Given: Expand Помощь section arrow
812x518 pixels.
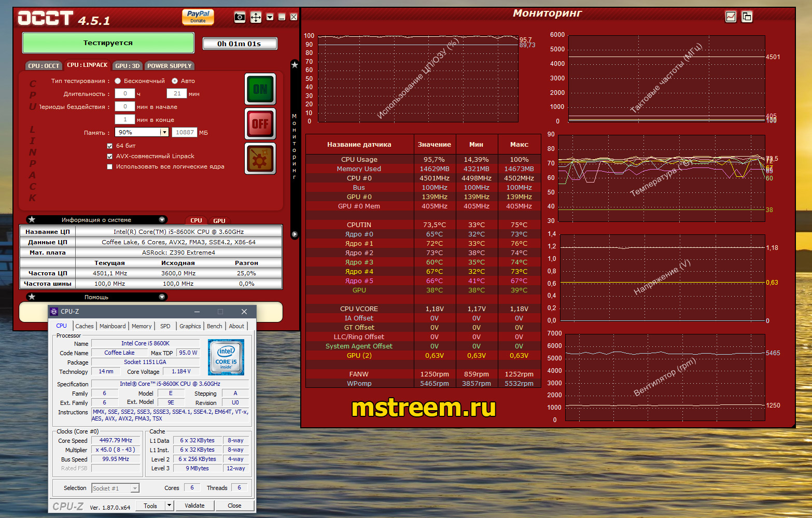Looking at the screenshot, I should pos(162,297).
